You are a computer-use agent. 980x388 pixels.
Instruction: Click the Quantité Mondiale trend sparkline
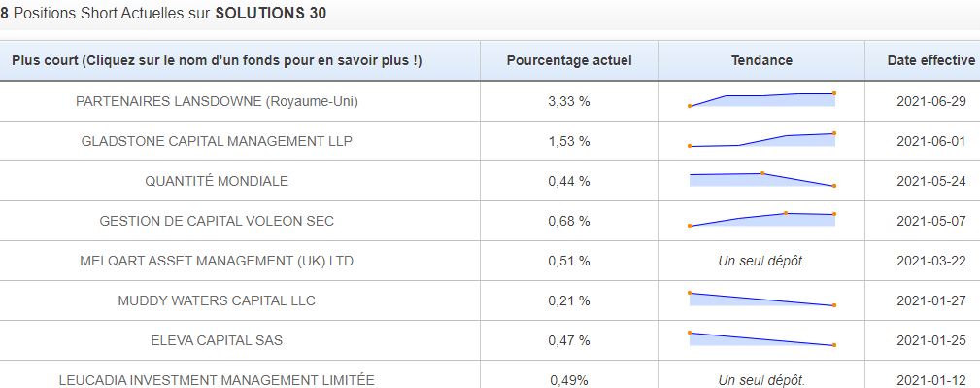[761, 180]
